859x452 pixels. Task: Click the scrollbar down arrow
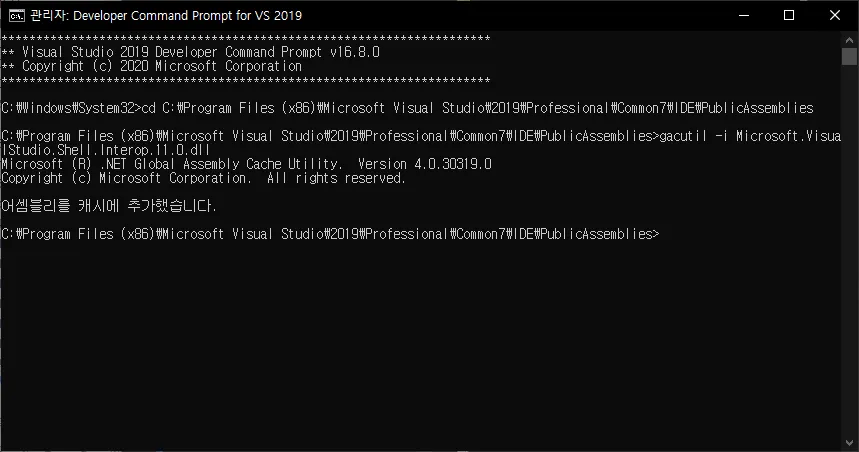click(x=849, y=443)
